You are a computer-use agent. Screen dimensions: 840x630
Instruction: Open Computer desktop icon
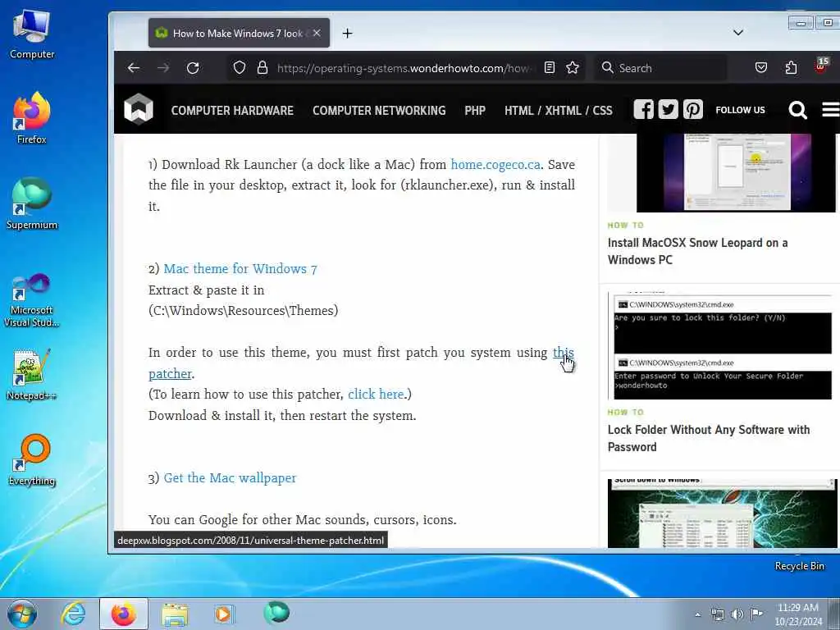pyautogui.click(x=32, y=34)
